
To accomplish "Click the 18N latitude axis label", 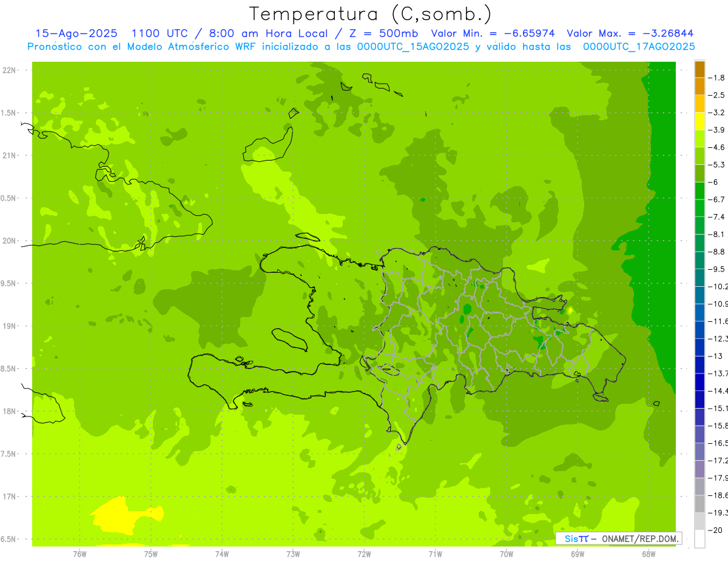I will click(9, 411).
